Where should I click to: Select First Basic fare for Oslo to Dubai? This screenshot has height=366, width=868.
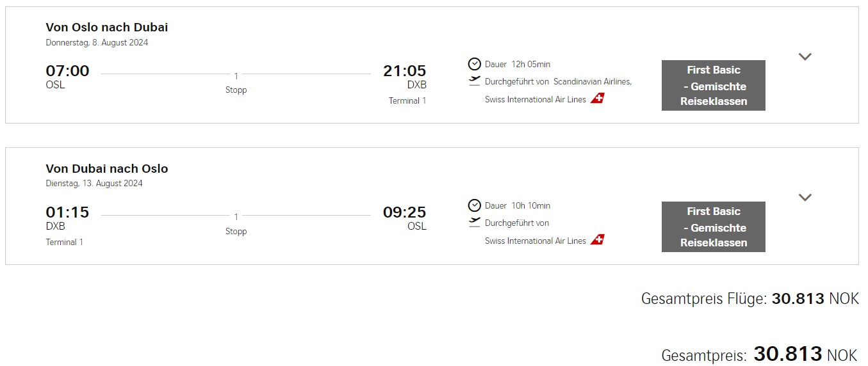(713, 85)
